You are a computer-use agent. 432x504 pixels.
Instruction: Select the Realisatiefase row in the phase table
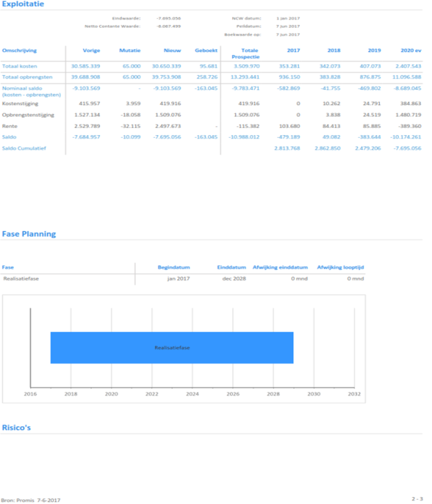click(x=183, y=279)
